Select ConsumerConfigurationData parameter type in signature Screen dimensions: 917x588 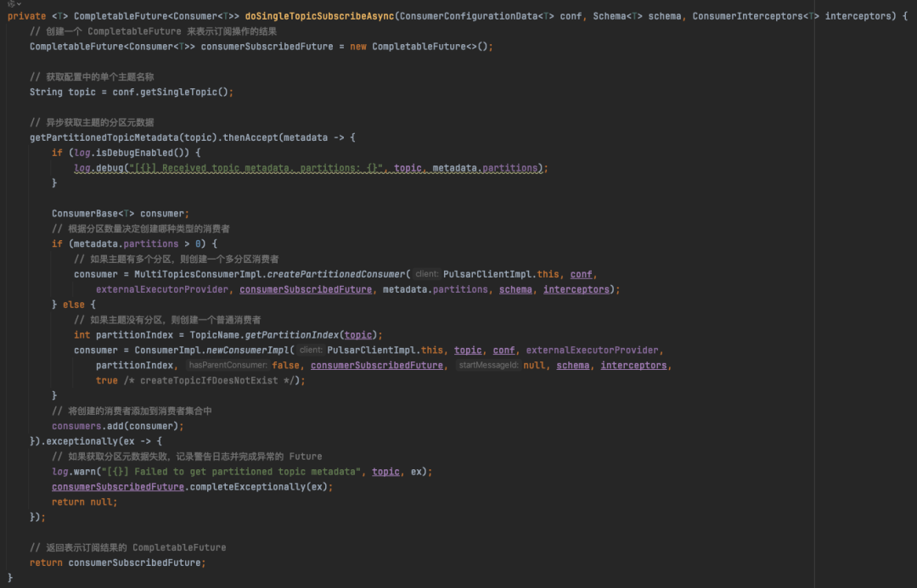point(469,16)
